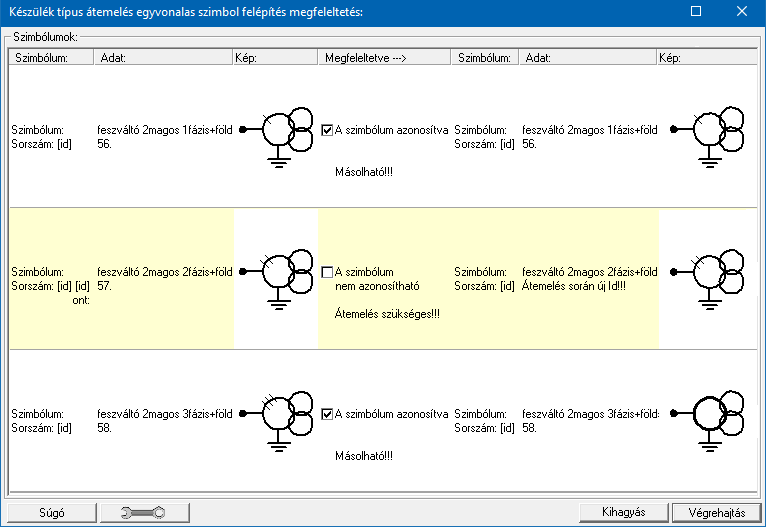Click the right 'Adat:' column header
This screenshot has height=527, width=766.
(x=588, y=58)
